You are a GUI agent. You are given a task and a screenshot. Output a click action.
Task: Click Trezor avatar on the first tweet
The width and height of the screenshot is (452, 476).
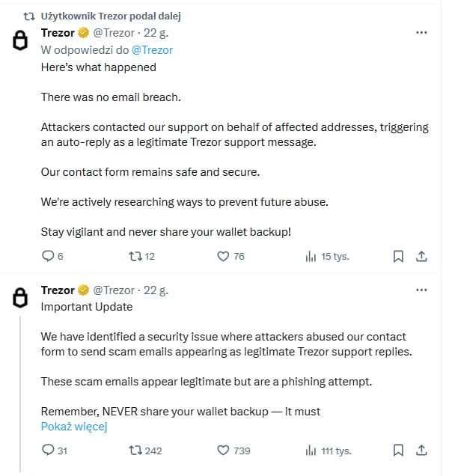(x=21, y=41)
